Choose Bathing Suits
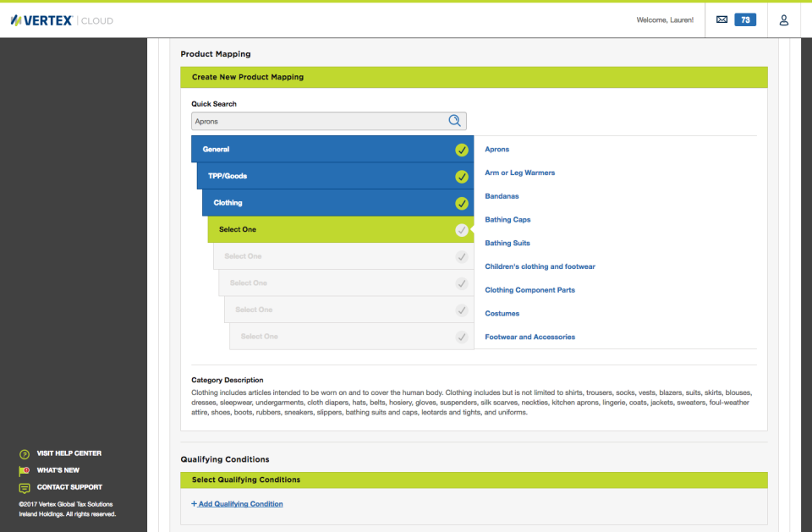 (x=507, y=243)
